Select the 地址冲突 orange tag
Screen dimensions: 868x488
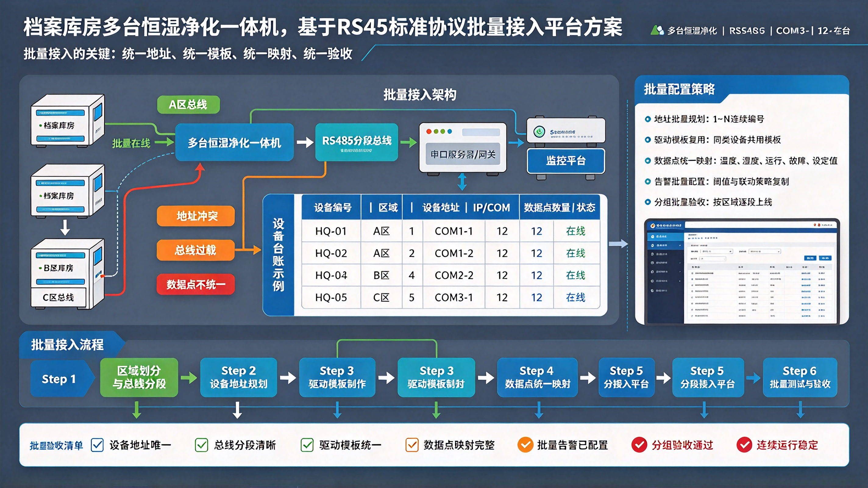[x=196, y=216]
